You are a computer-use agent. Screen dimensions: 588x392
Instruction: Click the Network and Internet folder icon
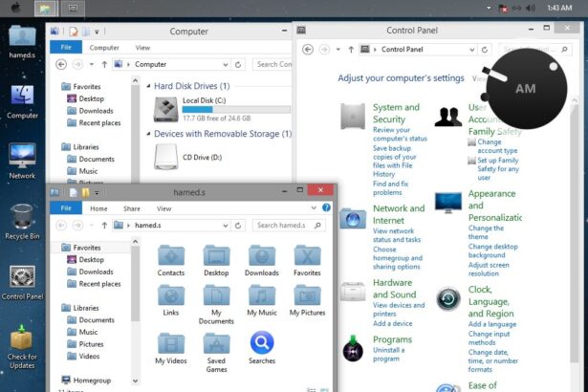353,218
